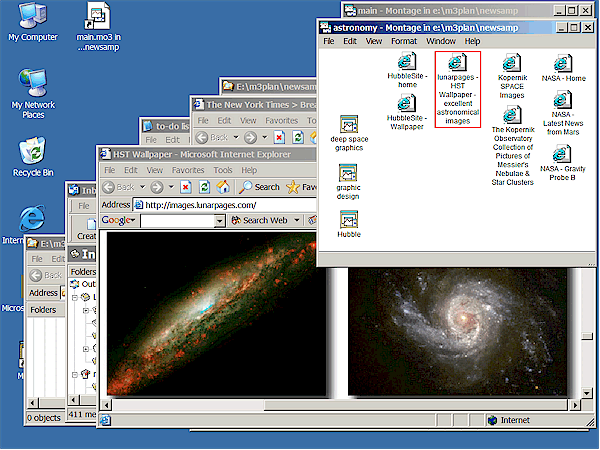The width and height of the screenshot is (600, 450).
Task: Click the to-do list window title bar
Action: click(166, 126)
